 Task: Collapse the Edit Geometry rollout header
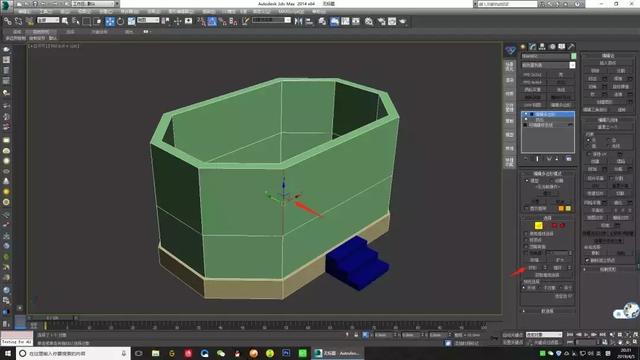click(608, 120)
